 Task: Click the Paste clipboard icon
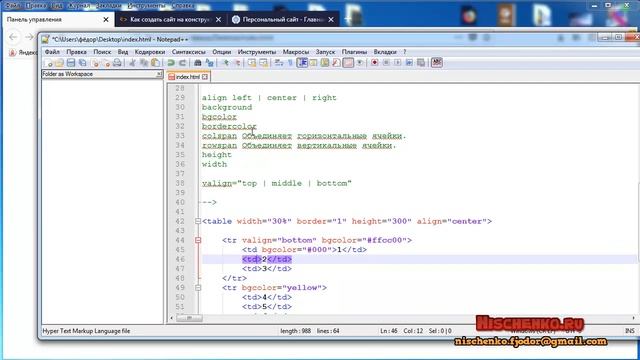point(155,63)
